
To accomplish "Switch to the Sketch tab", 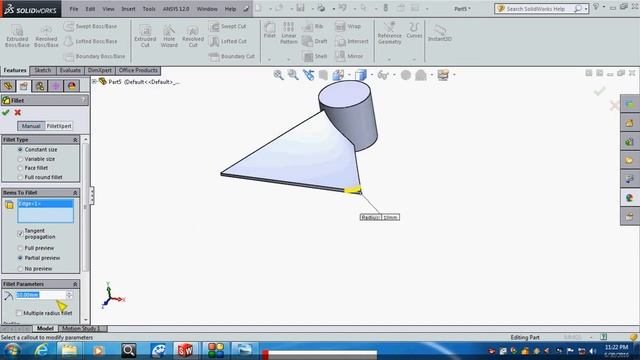I will coord(43,70).
